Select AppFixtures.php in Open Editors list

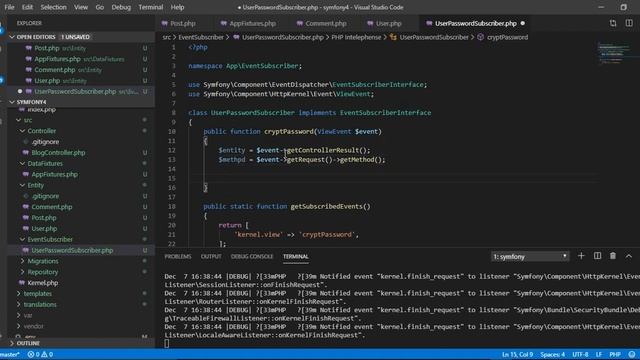(58, 59)
